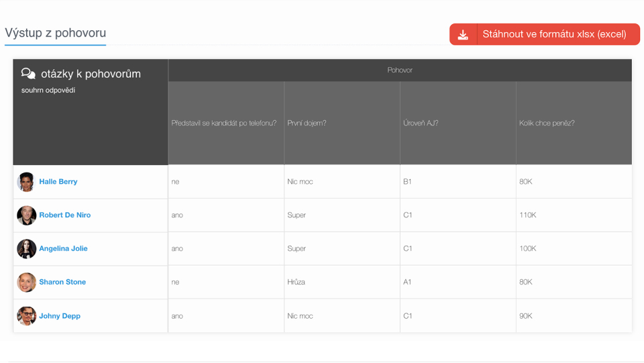Click the 'Kolik chce peněz?' column header
The image size is (644, 363).
[547, 123]
